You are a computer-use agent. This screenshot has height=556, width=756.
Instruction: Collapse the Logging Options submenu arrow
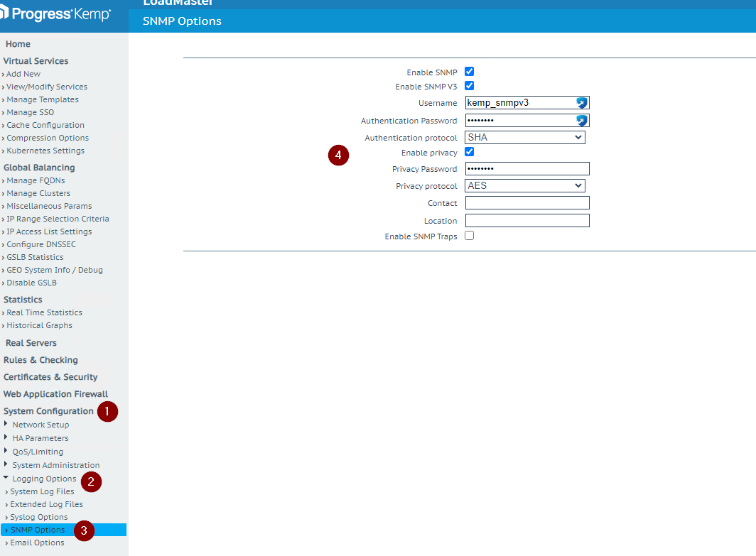(x=6, y=477)
